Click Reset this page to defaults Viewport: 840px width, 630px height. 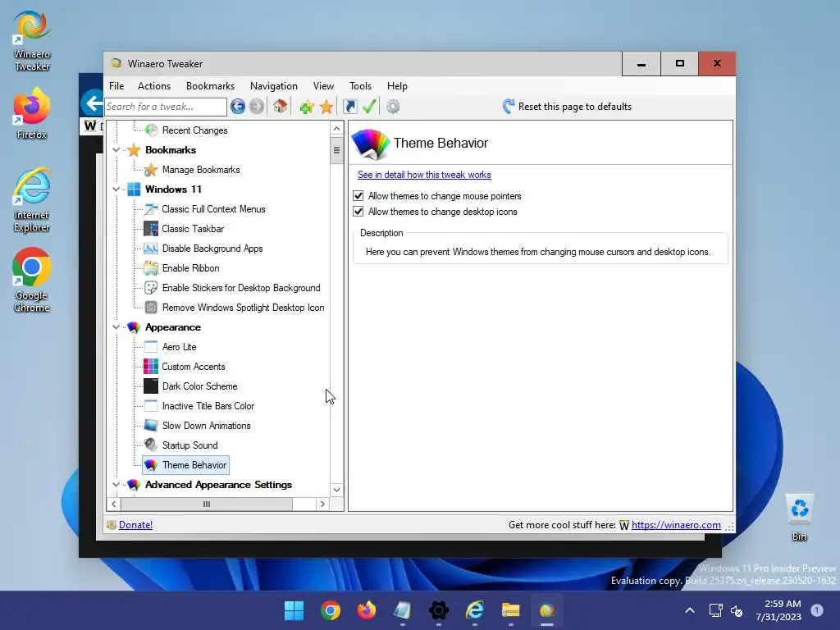click(568, 107)
